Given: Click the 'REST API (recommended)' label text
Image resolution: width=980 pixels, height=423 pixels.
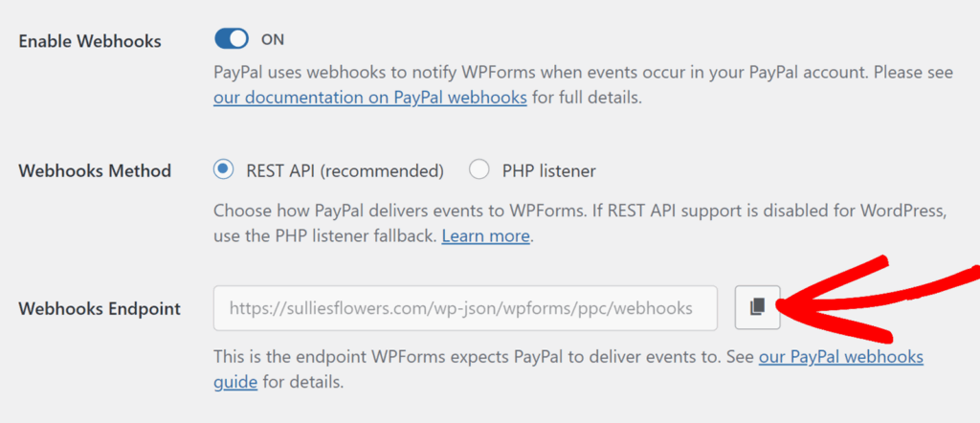Looking at the screenshot, I should pos(343,171).
